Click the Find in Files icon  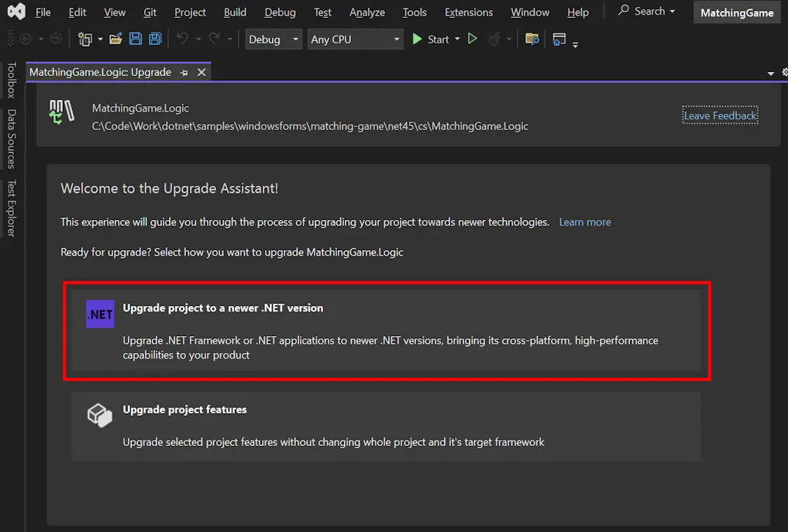click(x=532, y=39)
